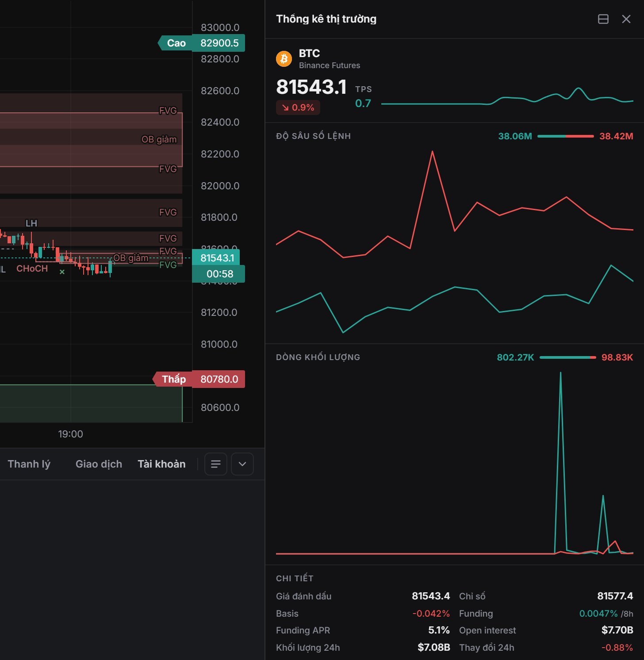Image resolution: width=644 pixels, height=660 pixels.
Task: Click the 38.42M ask depth value
Action: click(616, 136)
